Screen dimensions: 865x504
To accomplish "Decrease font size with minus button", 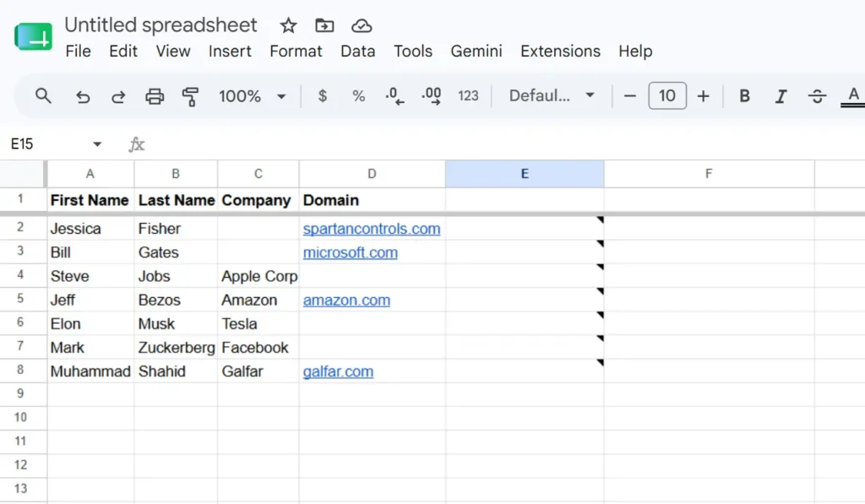I will (630, 96).
